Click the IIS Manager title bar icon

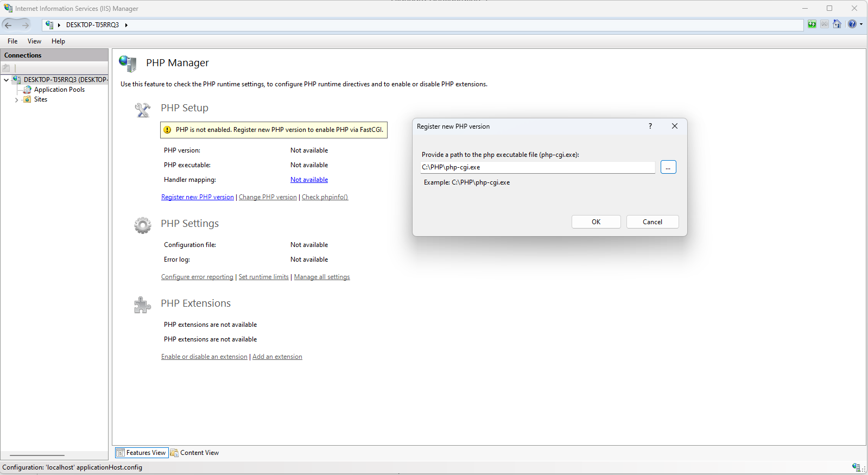(8, 8)
